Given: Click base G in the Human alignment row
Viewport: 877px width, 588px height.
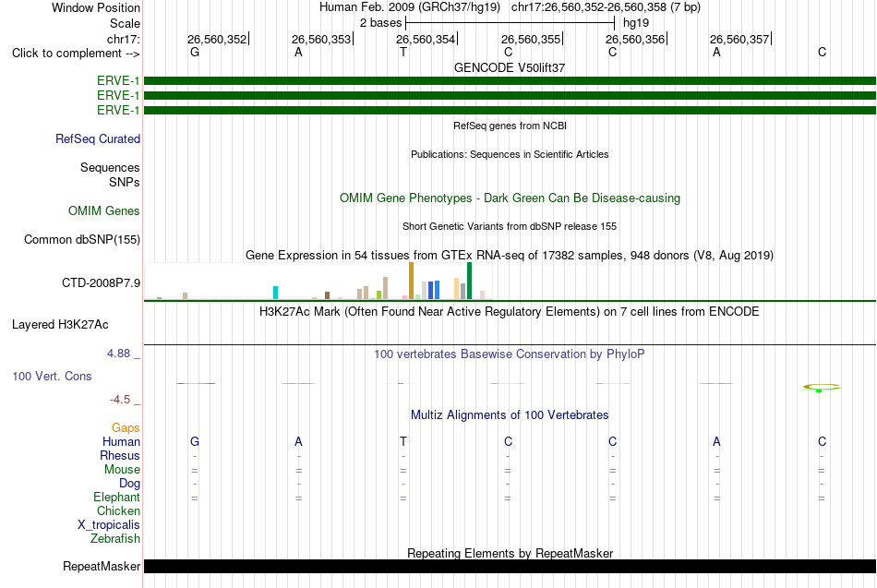Looking at the screenshot, I should tap(195, 441).
